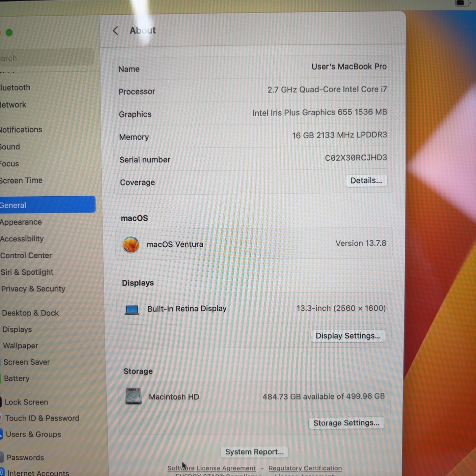Click the computer name "User's MacBook Pro"

(349, 67)
